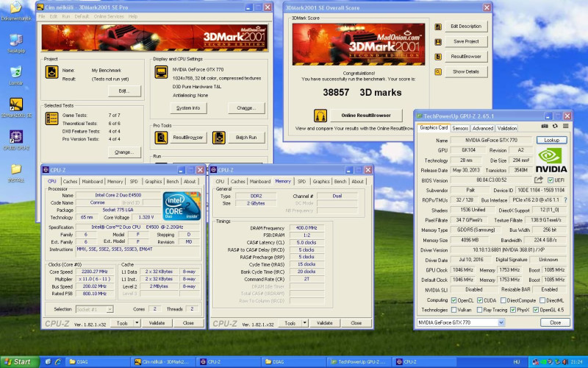Click the GPU-Z refresh icon

coord(555,126)
